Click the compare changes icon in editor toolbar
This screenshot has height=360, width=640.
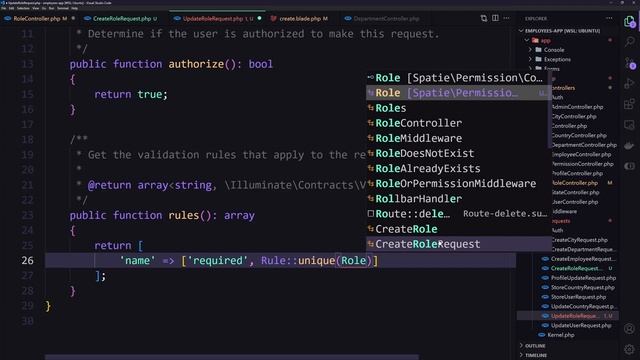click(484, 18)
